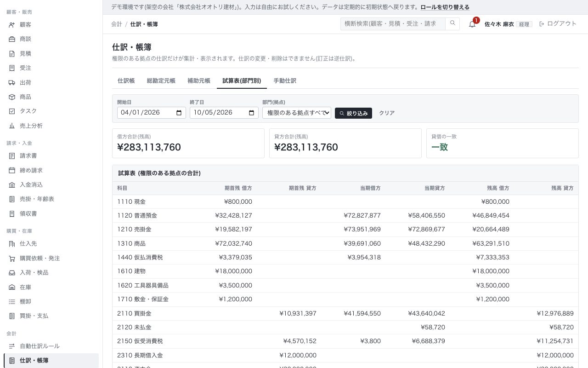
Task: Open 受注 icon in sidebar
Action: tap(12, 68)
